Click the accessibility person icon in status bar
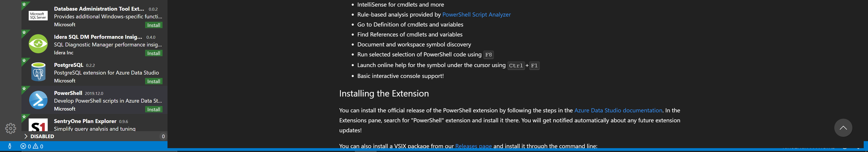 [9, 146]
